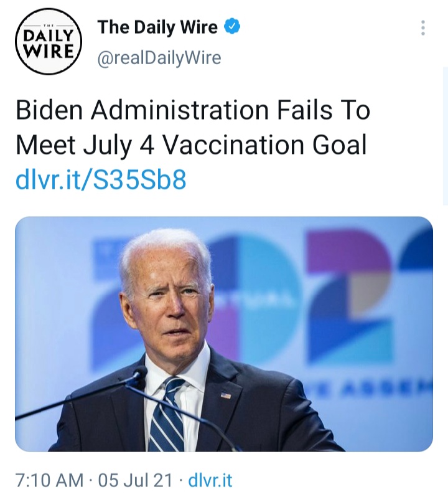
Task: Click the @realDailyWire handle
Action: tap(159, 58)
